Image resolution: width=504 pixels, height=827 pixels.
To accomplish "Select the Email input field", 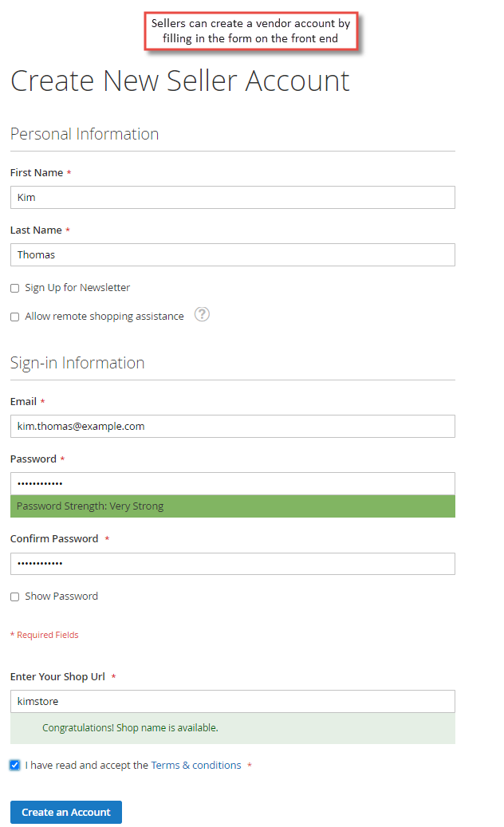I will tap(233, 426).
